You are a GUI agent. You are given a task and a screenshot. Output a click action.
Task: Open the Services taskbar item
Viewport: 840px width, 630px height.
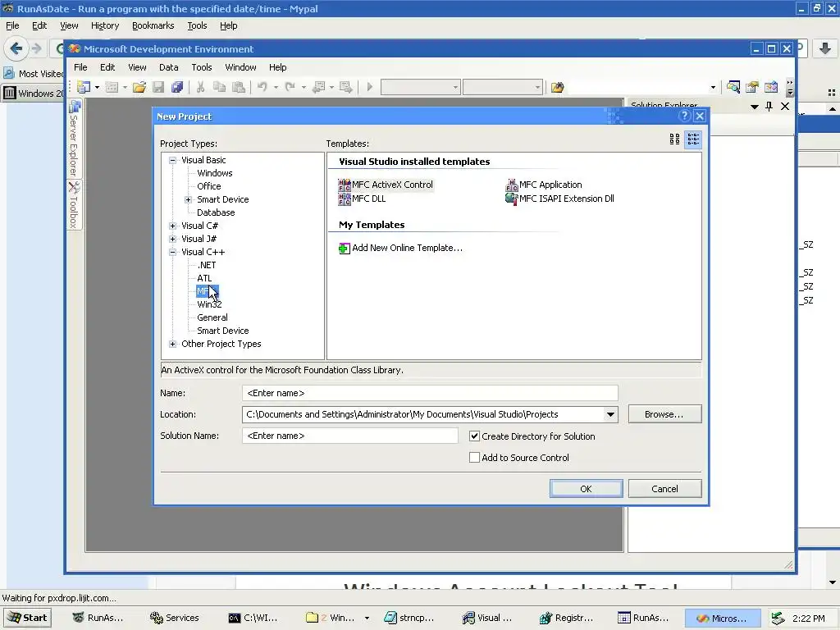tap(175, 618)
